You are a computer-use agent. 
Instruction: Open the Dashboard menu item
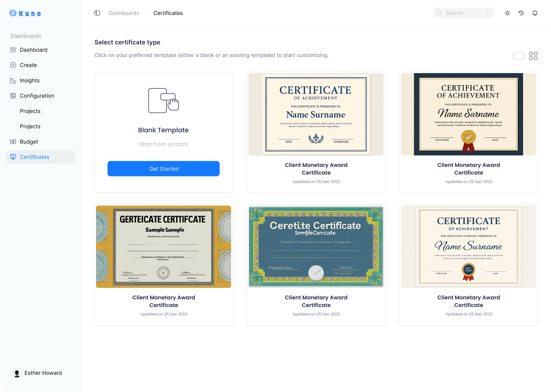pyautogui.click(x=41, y=50)
